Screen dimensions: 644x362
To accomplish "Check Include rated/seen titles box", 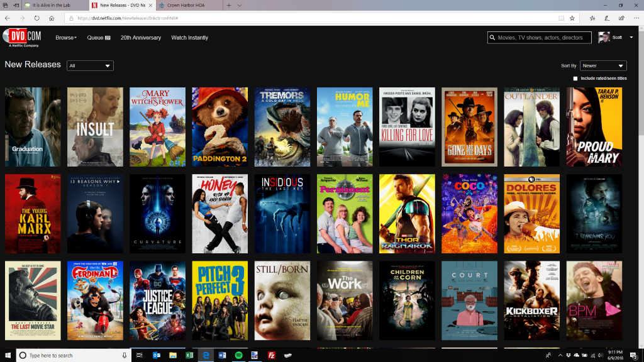I will (575, 79).
